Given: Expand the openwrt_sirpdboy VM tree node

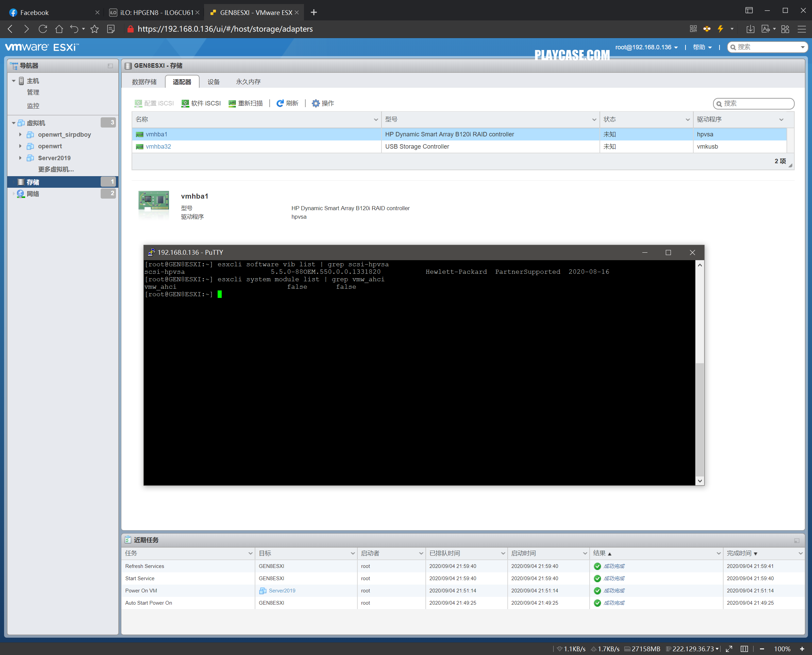Looking at the screenshot, I should [20, 135].
